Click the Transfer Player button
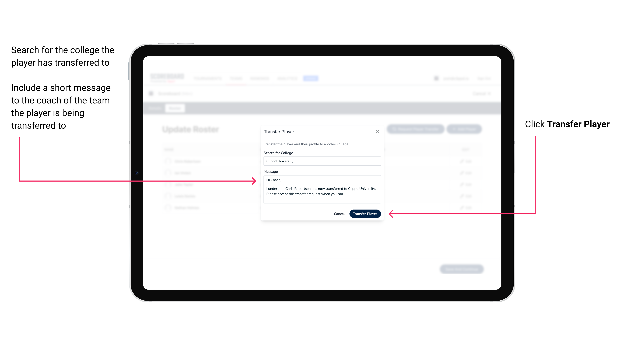This screenshot has width=644, height=346. [365, 214]
